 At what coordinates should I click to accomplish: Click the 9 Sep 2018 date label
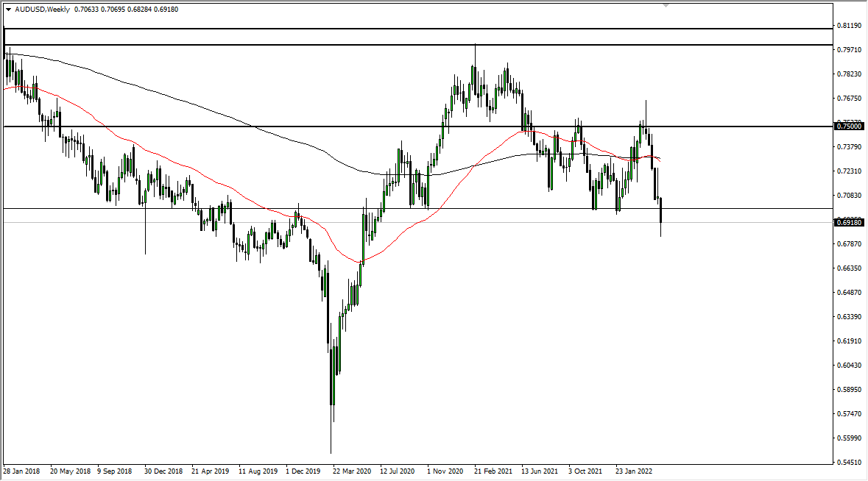point(115,471)
